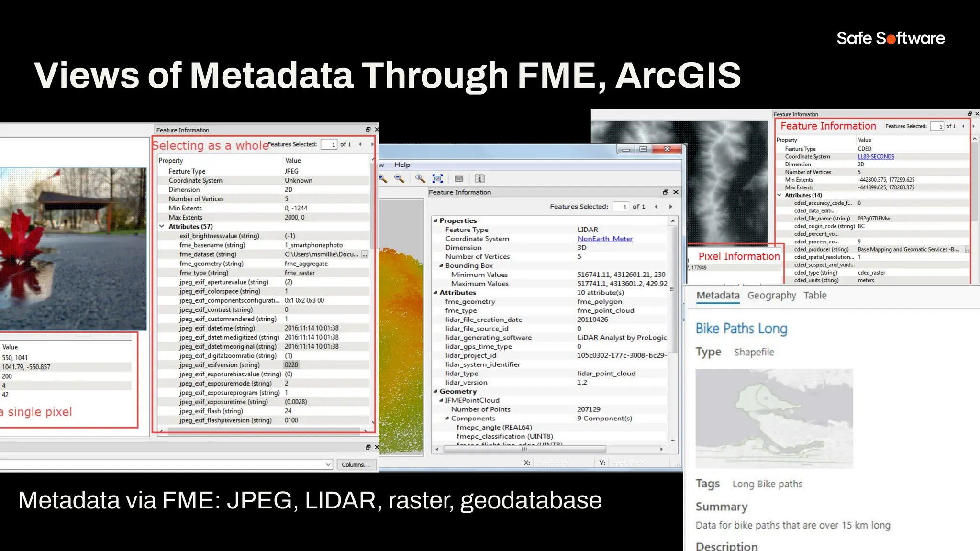Select the jpeg_exif_datetime (string) row
The height and width of the screenshot is (551, 980).
tap(264, 328)
